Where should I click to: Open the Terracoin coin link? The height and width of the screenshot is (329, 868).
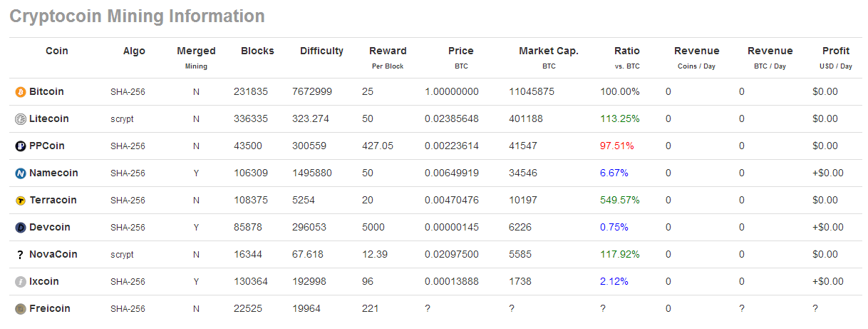[x=53, y=201]
